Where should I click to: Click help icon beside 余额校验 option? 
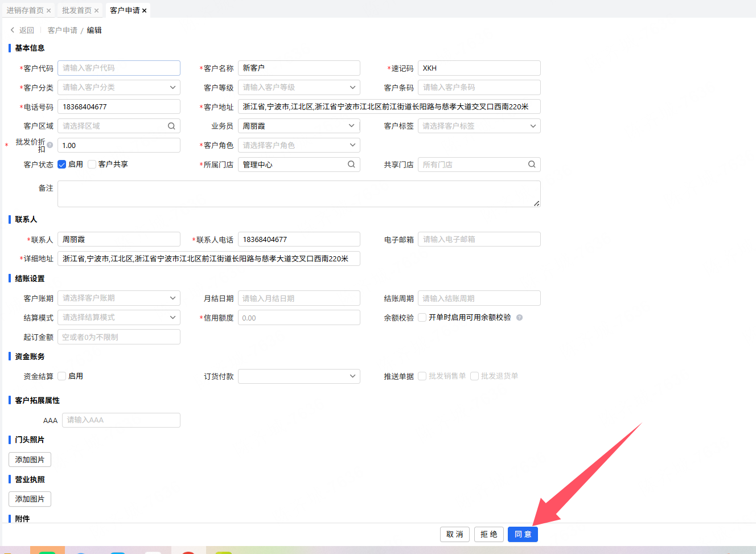[x=519, y=318]
